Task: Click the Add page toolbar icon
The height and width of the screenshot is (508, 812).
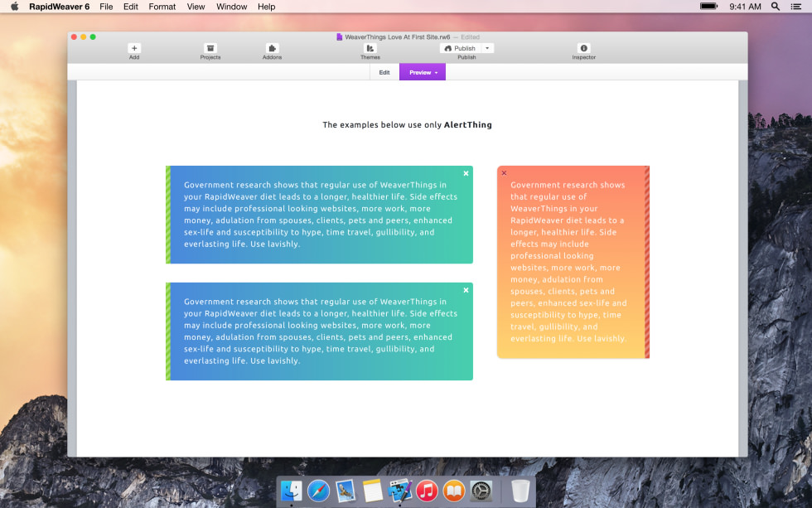Action: (x=134, y=48)
